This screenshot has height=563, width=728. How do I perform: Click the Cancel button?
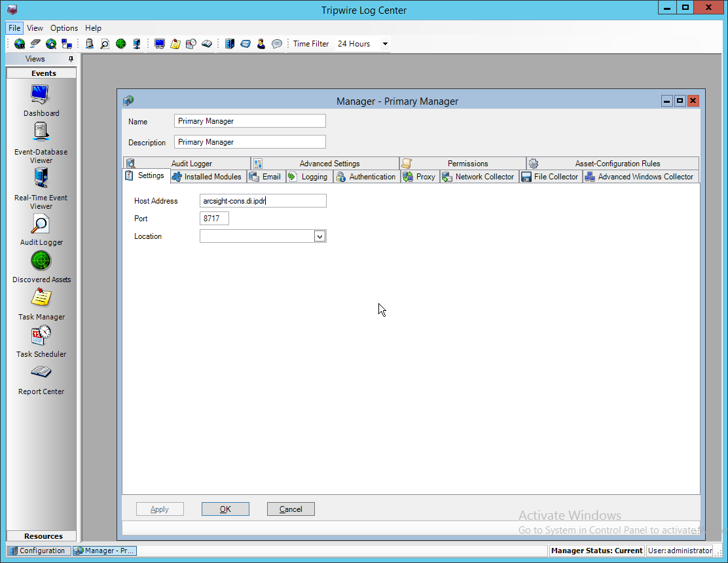pos(291,509)
